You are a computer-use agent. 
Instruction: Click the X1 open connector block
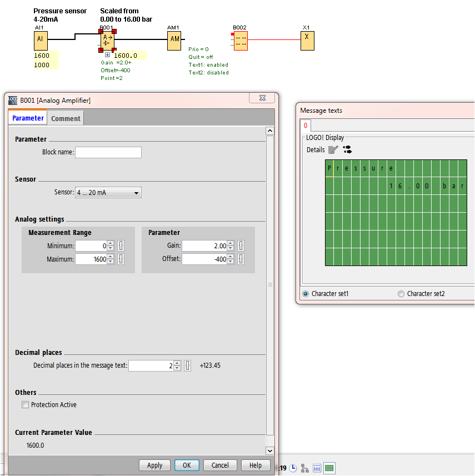[x=307, y=41]
